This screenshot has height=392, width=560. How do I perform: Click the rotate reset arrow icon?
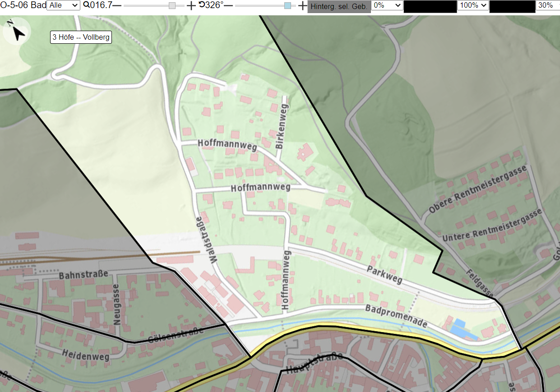point(202,5)
